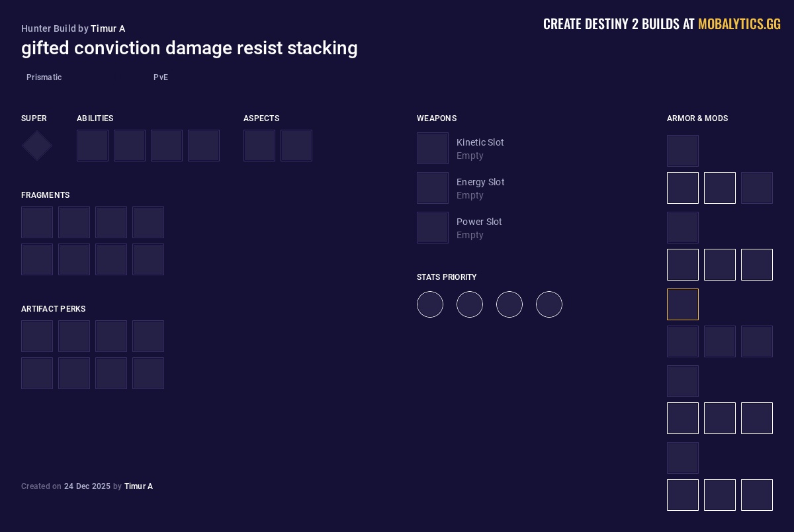Screen dimensions: 794x532
Task: Click the bottom-right armor mod slot
Action: [x=757, y=495]
